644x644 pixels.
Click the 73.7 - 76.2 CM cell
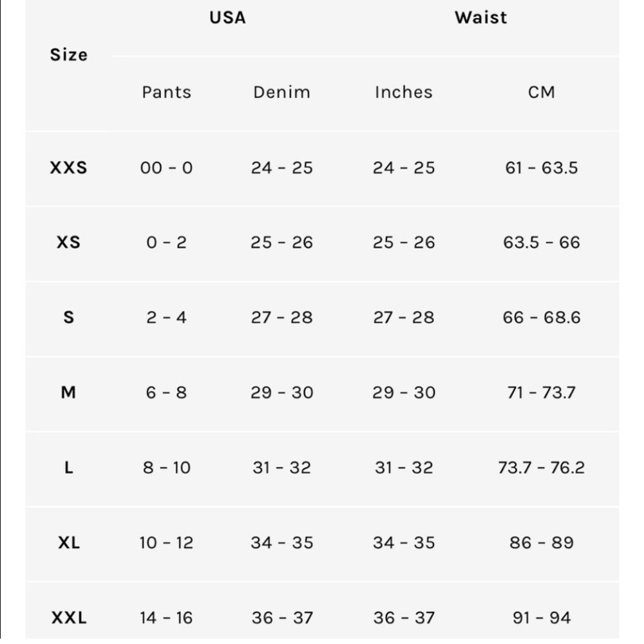click(x=542, y=468)
